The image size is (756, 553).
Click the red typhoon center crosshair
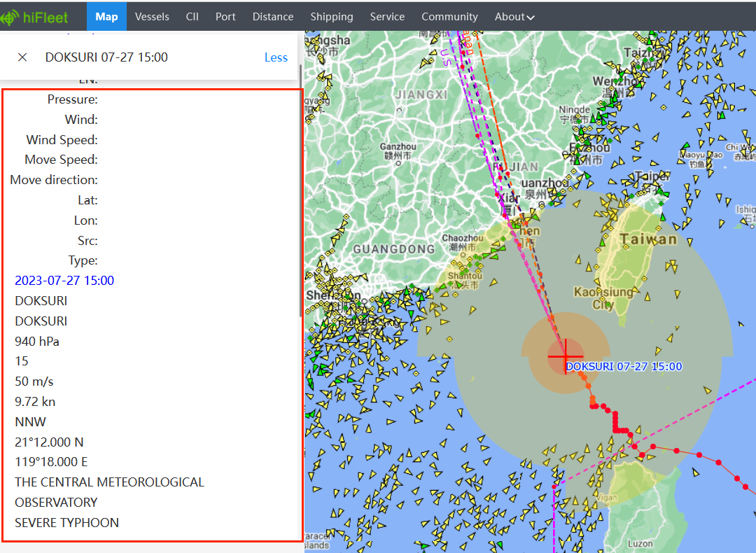(x=565, y=356)
